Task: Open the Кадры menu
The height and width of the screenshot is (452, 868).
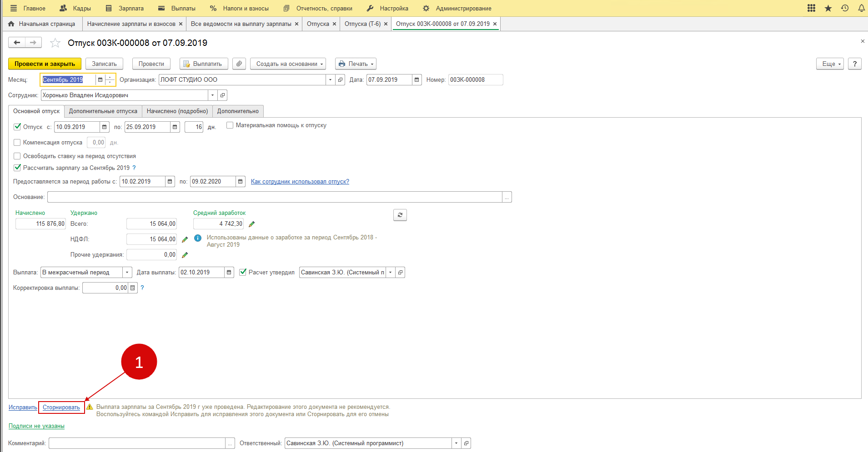Action: 75,8
